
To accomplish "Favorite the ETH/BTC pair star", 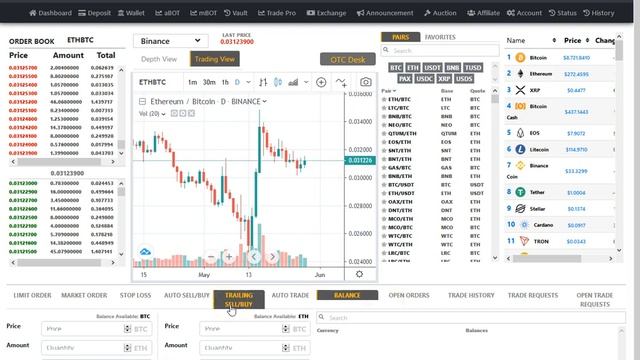I will tap(384, 99).
